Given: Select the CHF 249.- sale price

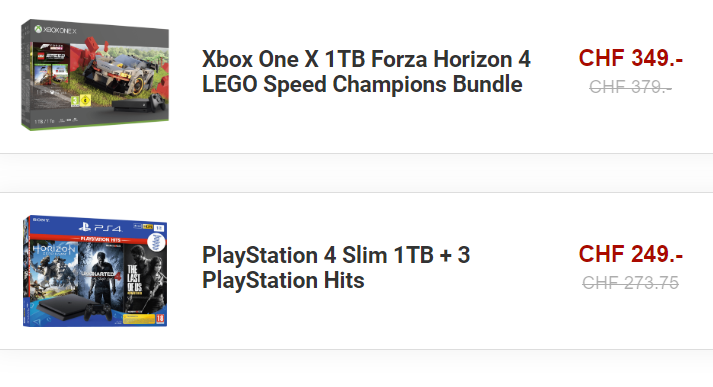Looking at the screenshot, I should click(631, 254).
